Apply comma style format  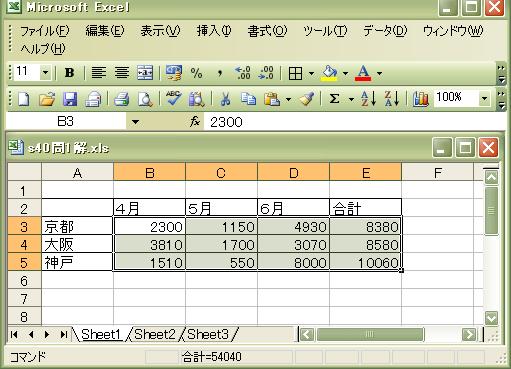[219, 73]
